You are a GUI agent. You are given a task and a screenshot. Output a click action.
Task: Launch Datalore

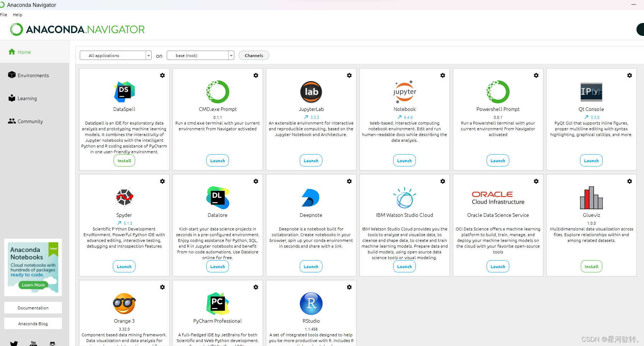(218, 266)
